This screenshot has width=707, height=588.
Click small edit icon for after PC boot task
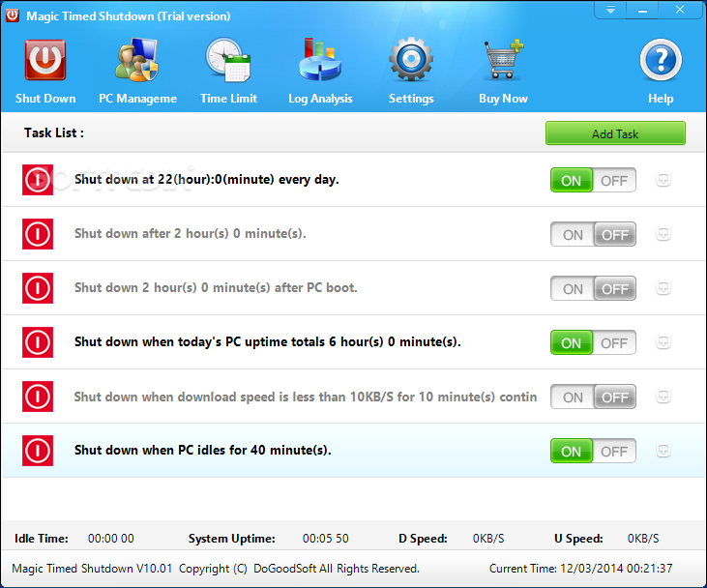tap(663, 288)
